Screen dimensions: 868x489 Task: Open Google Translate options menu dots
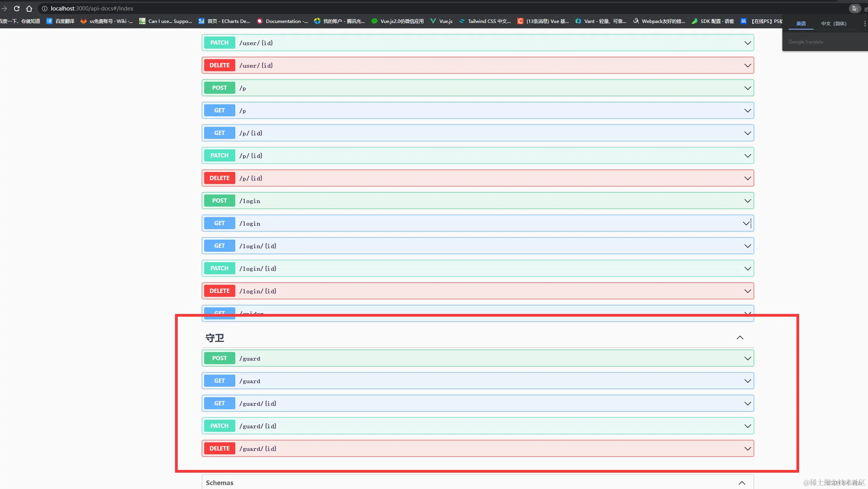864,23
